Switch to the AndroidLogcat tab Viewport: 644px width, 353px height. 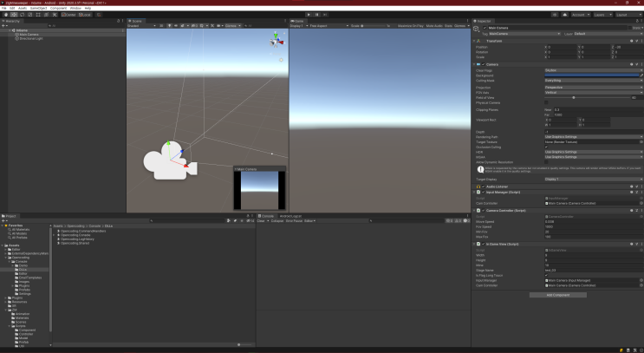tap(290, 216)
